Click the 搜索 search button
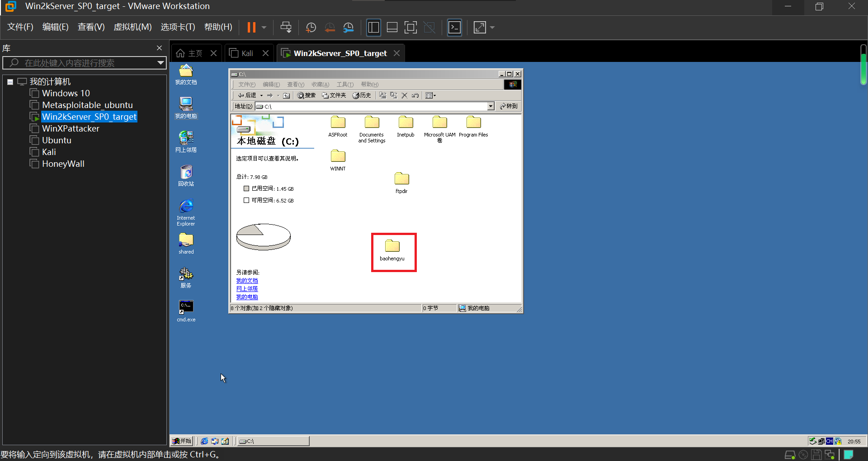Viewport: 868px width, 461px height. point(307,95)
